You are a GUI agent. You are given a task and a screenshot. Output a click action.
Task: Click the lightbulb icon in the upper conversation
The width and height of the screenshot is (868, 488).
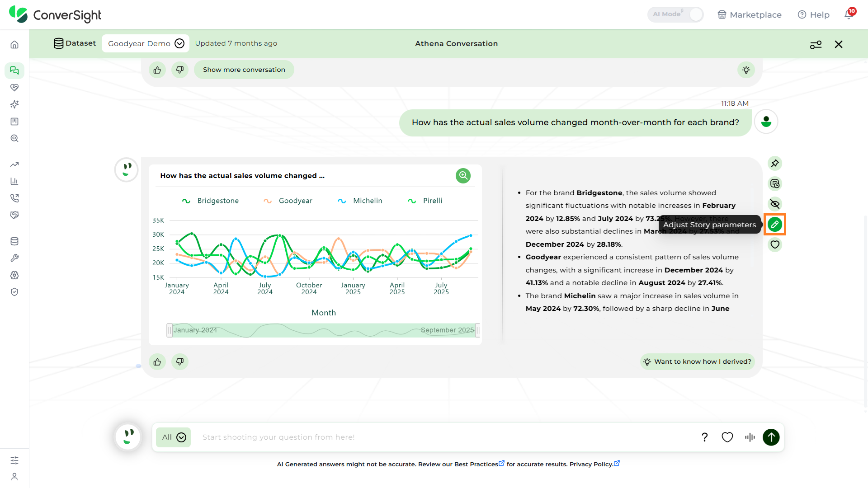pyautogui.click(x=746, y=70)
